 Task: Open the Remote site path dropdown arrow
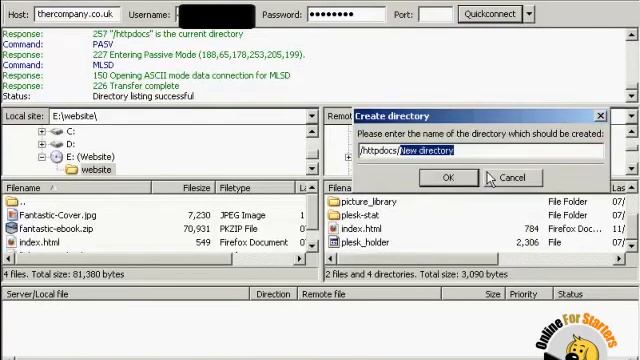[631, 116]
